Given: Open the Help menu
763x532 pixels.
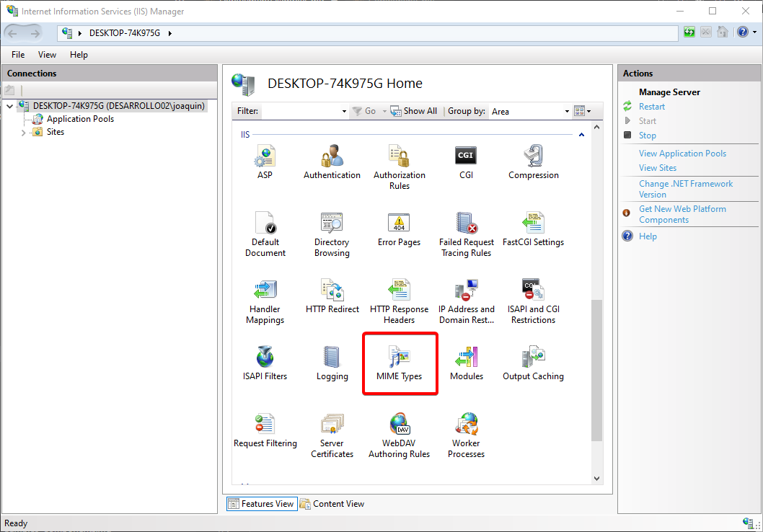Looking at the screenshot, I should click(x=79, y=55).
